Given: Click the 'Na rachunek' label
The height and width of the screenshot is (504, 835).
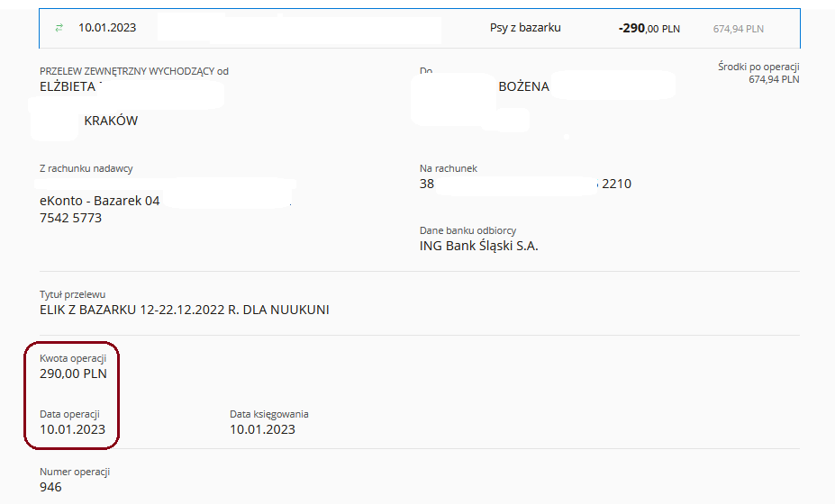Looking at the screenshot, I should [x=448, y=168].
